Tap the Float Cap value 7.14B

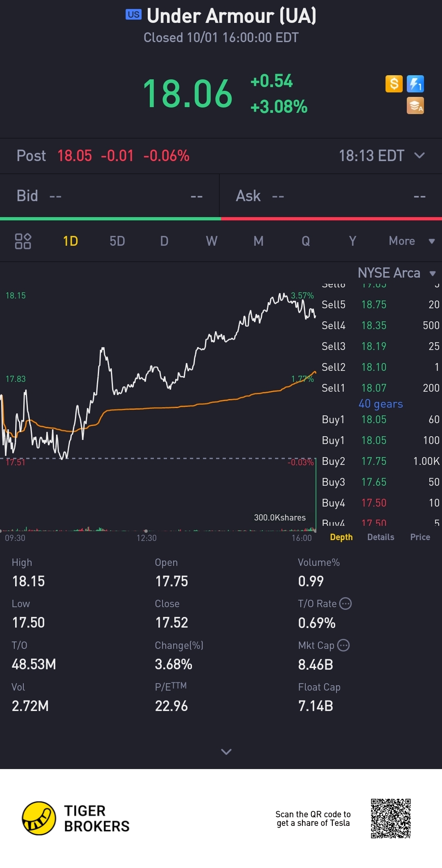(x=316, y=706)
